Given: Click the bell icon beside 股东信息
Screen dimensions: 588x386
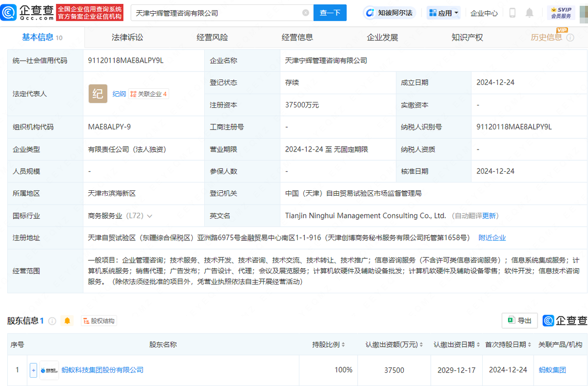Looking at the screenshot, I should point(67,320).
